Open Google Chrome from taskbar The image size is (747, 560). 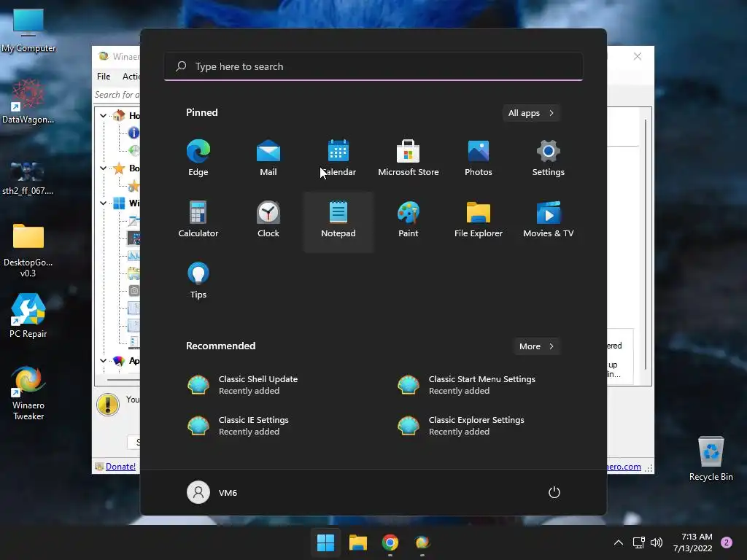390,542
